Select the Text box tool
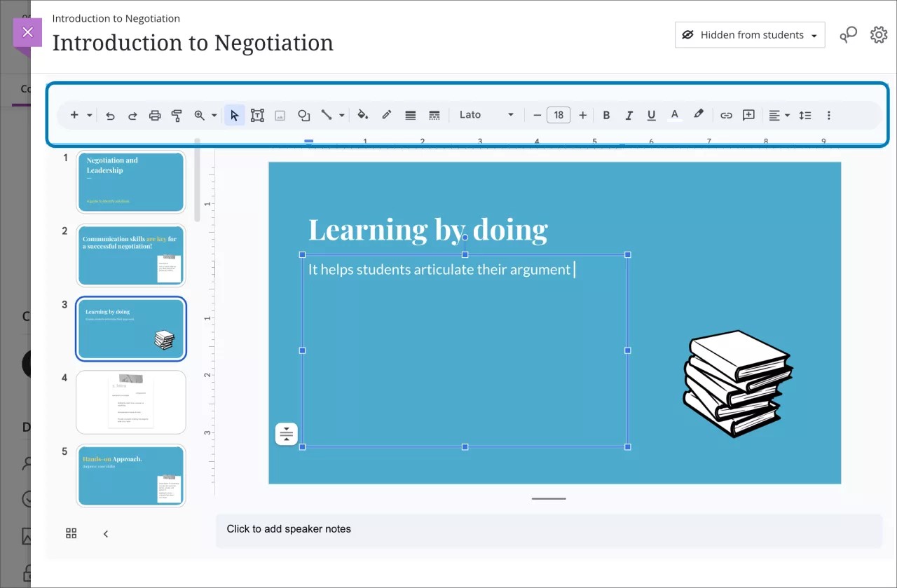The height and width of the screenshot is (588, 897). coord(257,115)
